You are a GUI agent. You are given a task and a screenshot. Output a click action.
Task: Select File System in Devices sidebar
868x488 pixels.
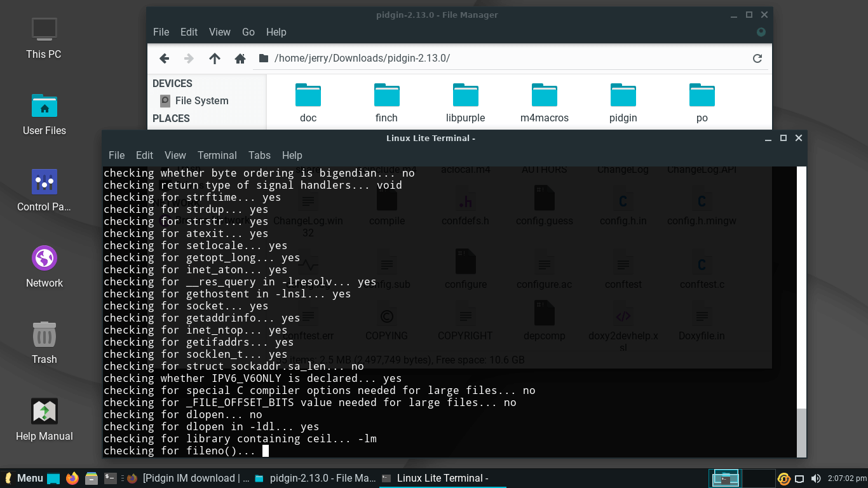click(x=201, y=100)
